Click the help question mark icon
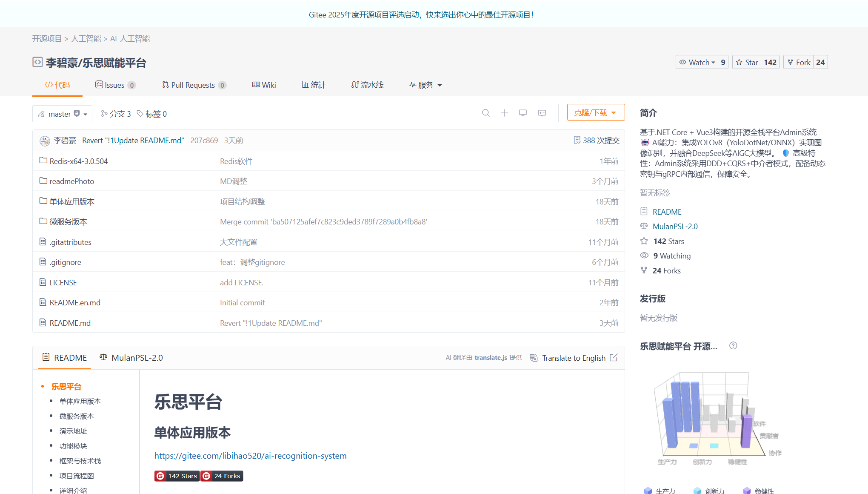This screenshot has width=868, height=494. click(x=733, y=346)
